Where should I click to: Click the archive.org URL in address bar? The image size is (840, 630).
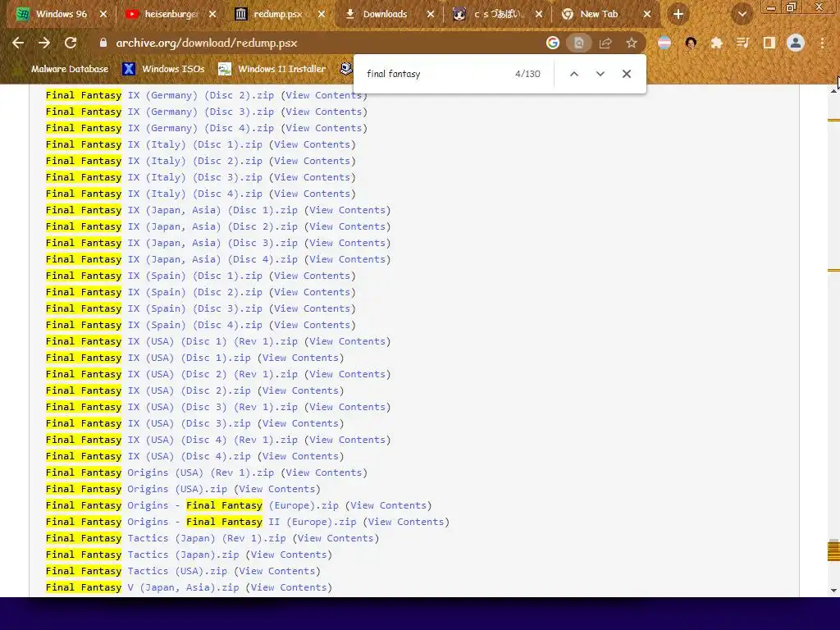[x=206, y=43]
